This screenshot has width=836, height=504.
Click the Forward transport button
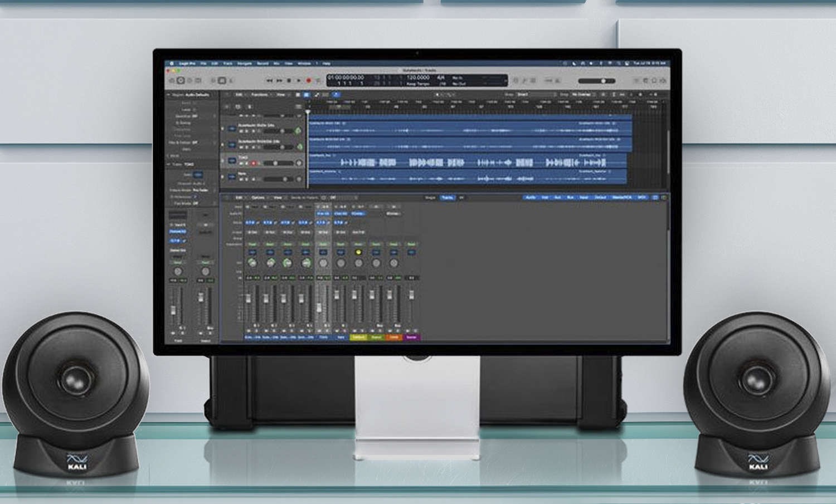click(279, 81)
